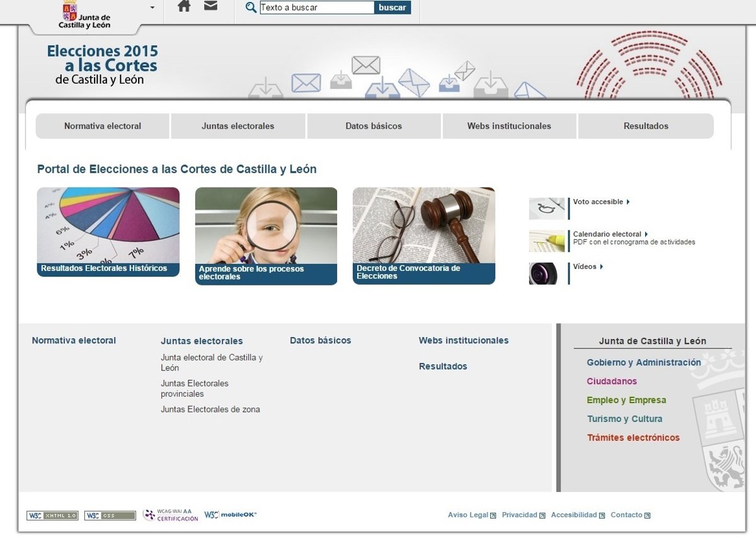
Task: Open Resultados Electorales Históricos thumbnail
Action: pos(108,231)
